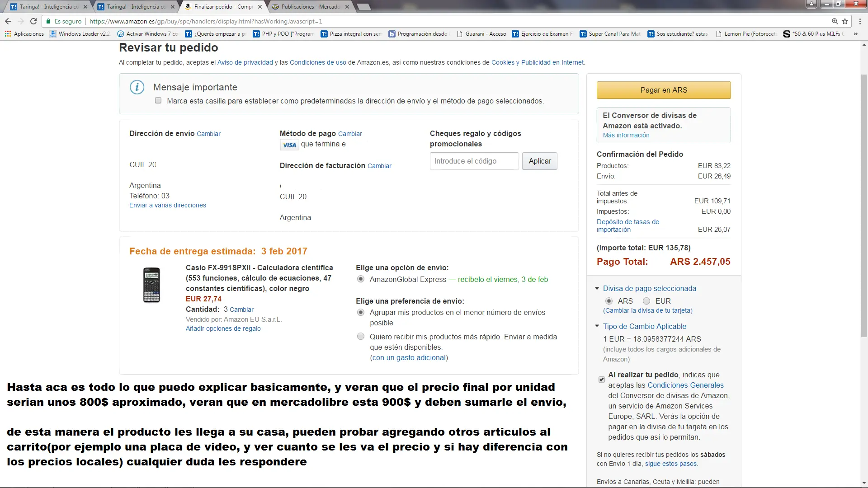868x488 pixels.
Task: Click the secure padlock icon
Action: click(x=48, y=21)
